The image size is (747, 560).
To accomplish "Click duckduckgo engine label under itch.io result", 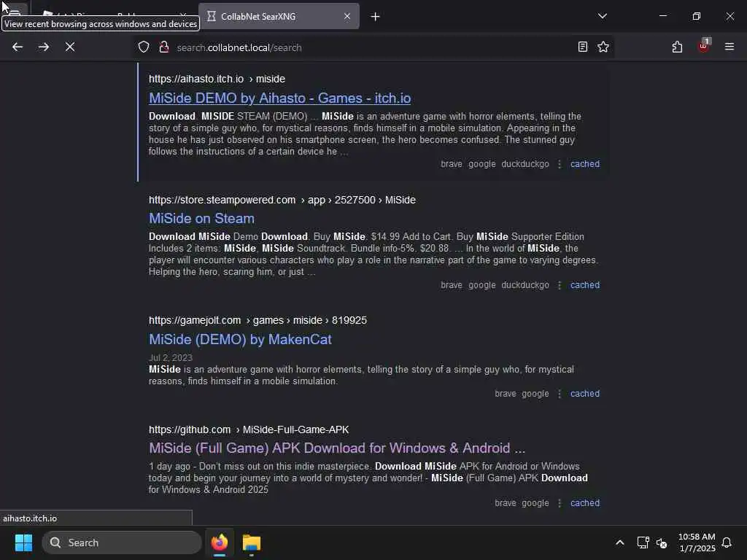I will (x=525, y=164).
